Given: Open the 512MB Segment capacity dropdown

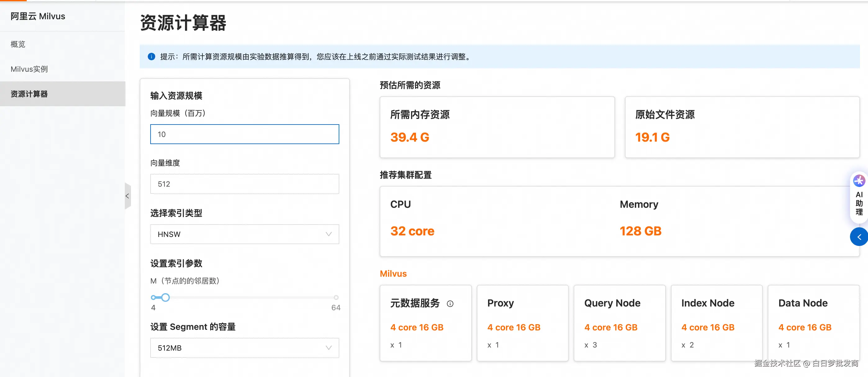Looking at the screenshot, I should pyautogui.click(x=244, y=348).
